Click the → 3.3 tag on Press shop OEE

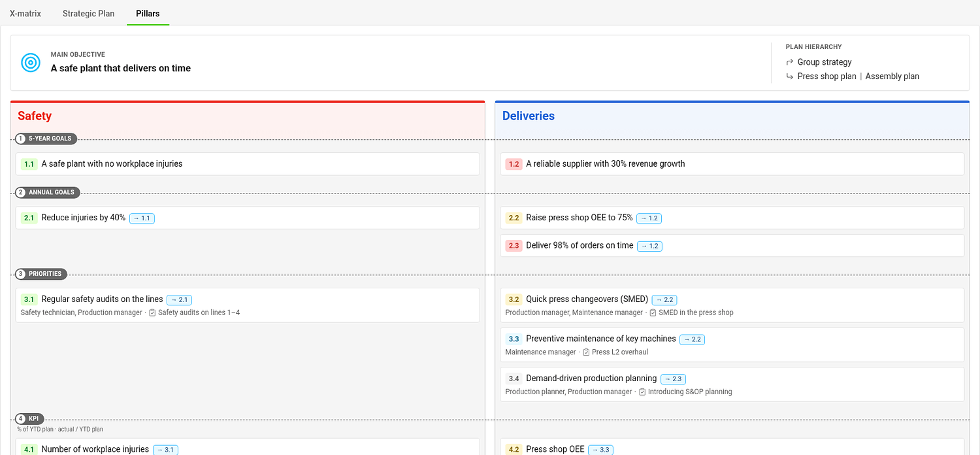(x=600, y=450)
